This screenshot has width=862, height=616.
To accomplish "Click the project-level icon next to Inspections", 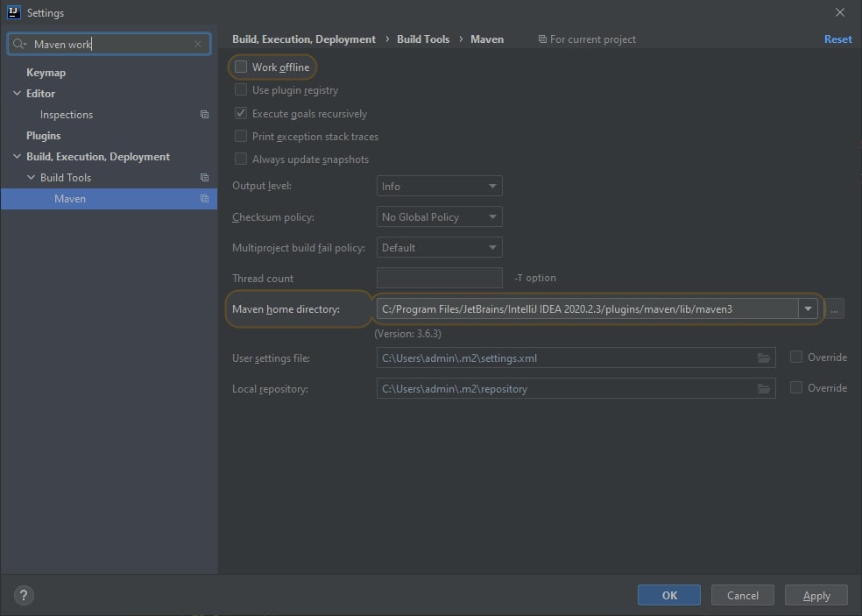I will click(x=204, y=115).
